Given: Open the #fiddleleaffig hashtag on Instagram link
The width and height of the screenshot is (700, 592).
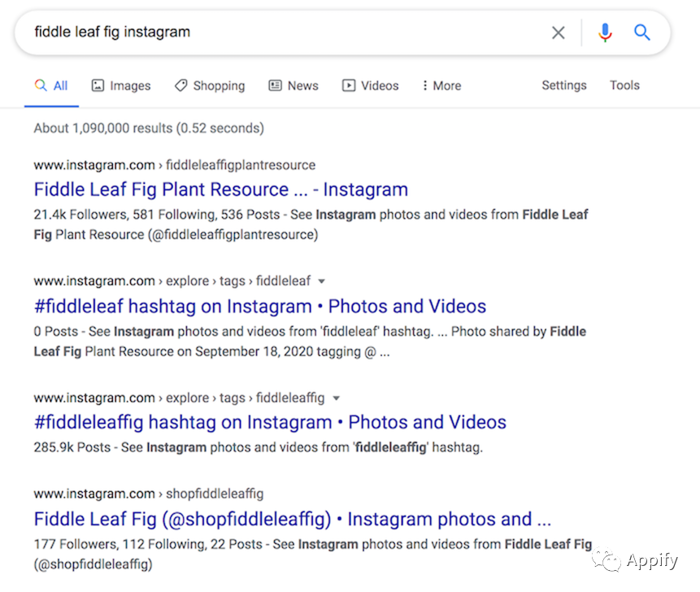Looking at the screenshot, I should pyautogui.click(x=270, y=422).
